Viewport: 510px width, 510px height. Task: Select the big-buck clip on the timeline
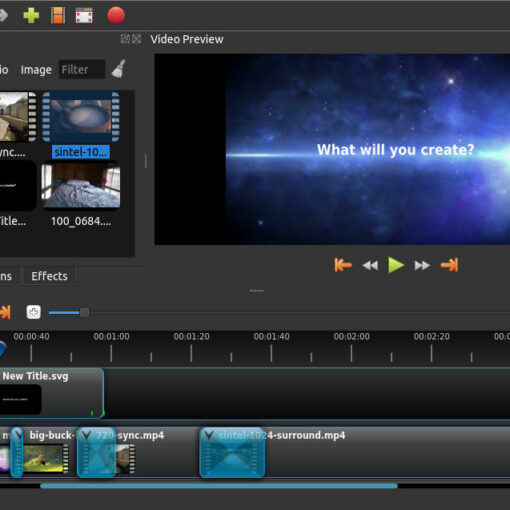[50, 452]
